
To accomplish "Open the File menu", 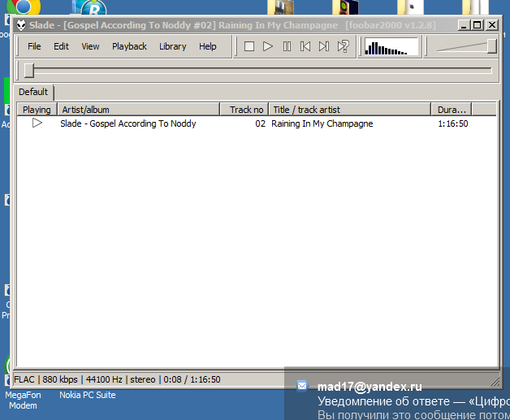I will click(x=34, y=46).
